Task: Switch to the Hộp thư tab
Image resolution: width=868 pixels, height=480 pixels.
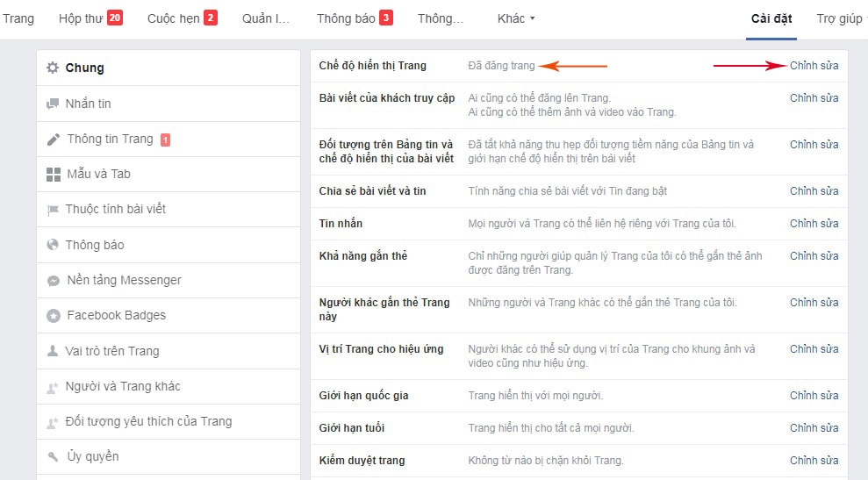Action: coord(81,18)
